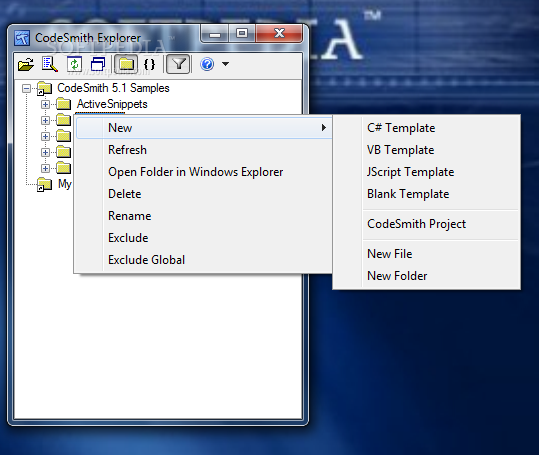This screenshot has height=455, width=539.
Task: Click the CodeSmith 5.1 Samples shortcut folder icon
Action: pos(44,89)
